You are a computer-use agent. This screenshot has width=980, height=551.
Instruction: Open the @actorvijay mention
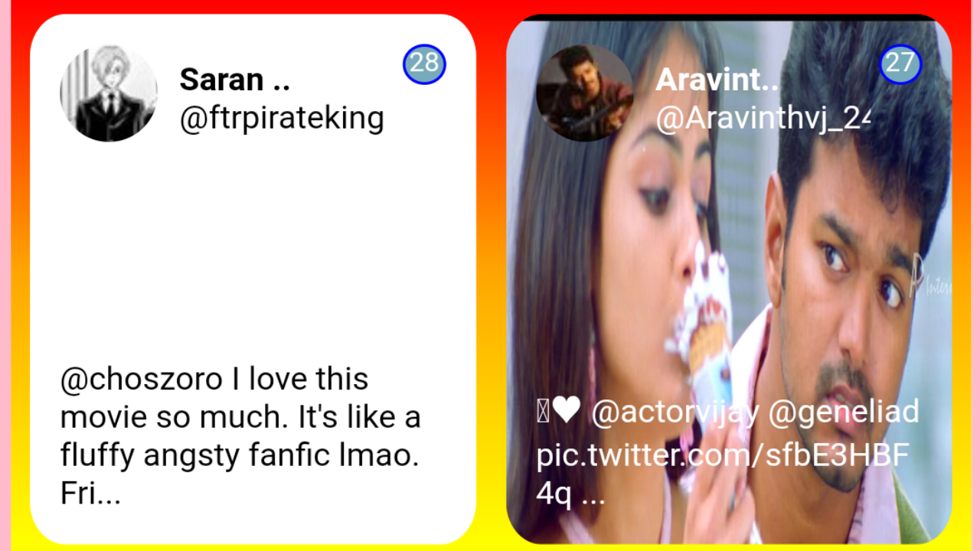tap(675, 413)
